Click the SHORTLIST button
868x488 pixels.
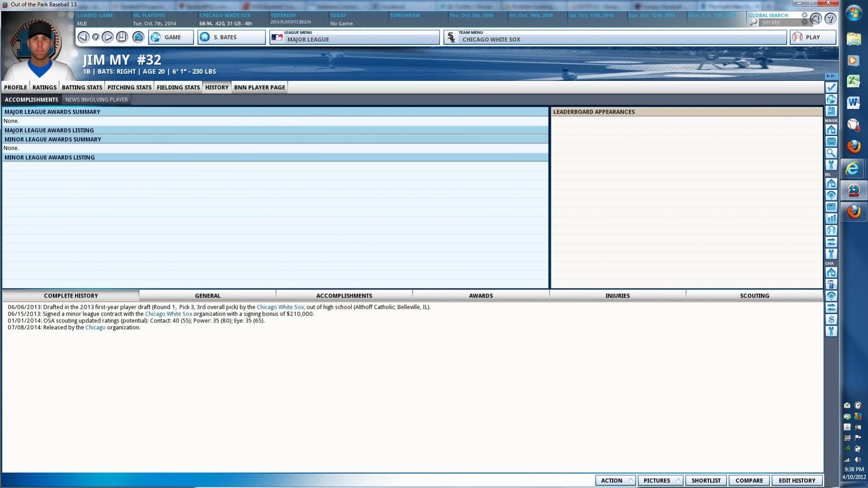tap(706, 480)
